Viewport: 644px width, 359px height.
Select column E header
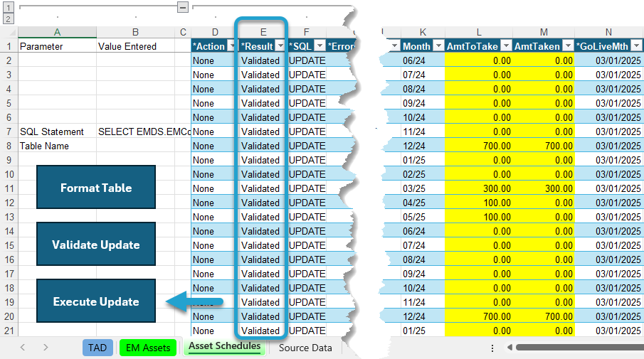click(263, 32)
